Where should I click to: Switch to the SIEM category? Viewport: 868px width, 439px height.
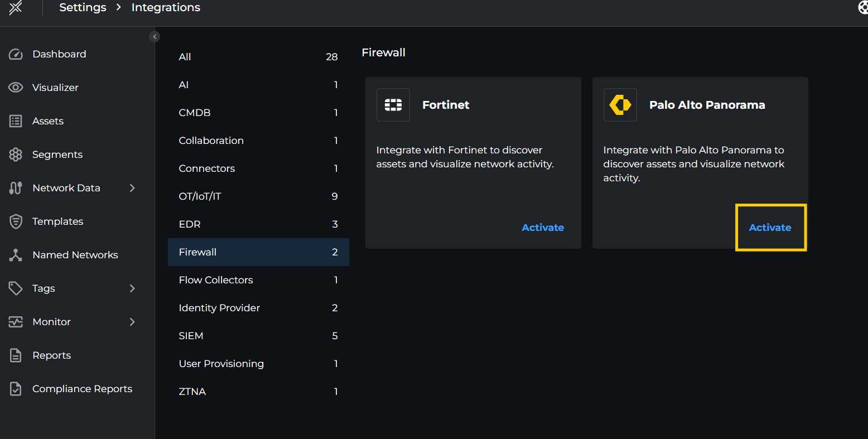coord(191,335)
